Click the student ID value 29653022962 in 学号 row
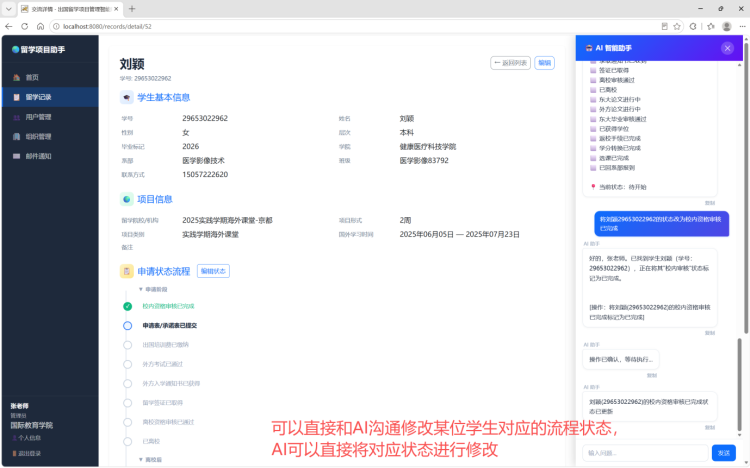 (205, 118)
